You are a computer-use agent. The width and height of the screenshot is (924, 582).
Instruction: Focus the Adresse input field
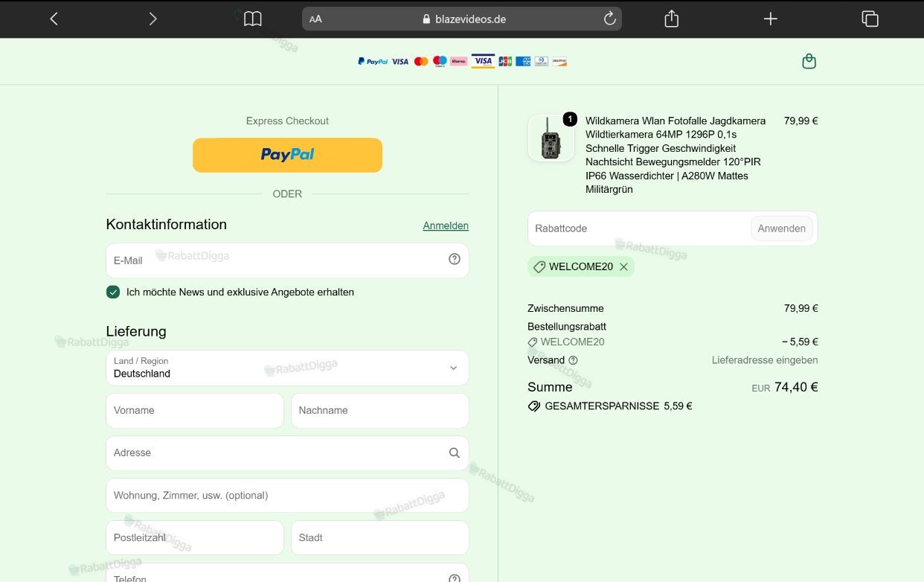pyautogui.click(x=287, y=453)
